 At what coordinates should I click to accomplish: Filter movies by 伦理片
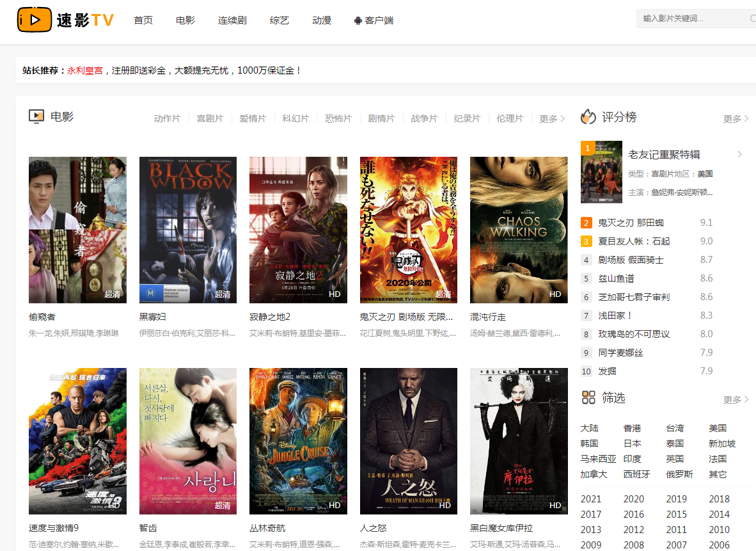pos(510,118)
